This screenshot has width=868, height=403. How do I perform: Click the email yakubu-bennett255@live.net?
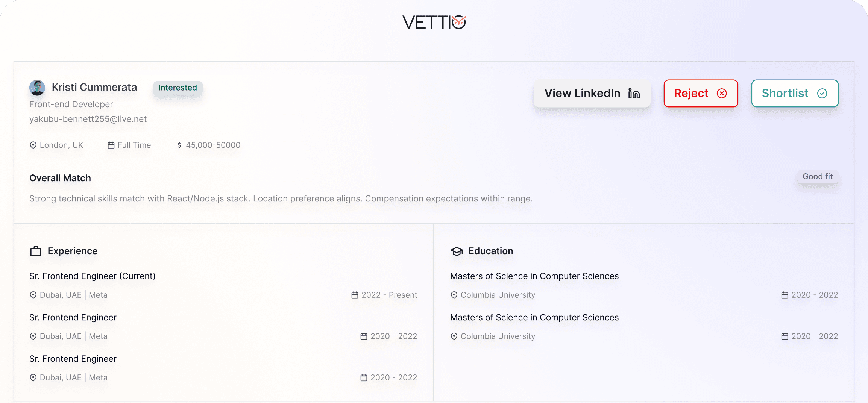(88, 119)
